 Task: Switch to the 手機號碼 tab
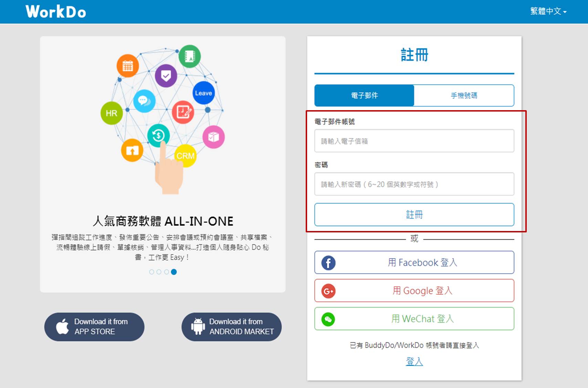point(464,96)
